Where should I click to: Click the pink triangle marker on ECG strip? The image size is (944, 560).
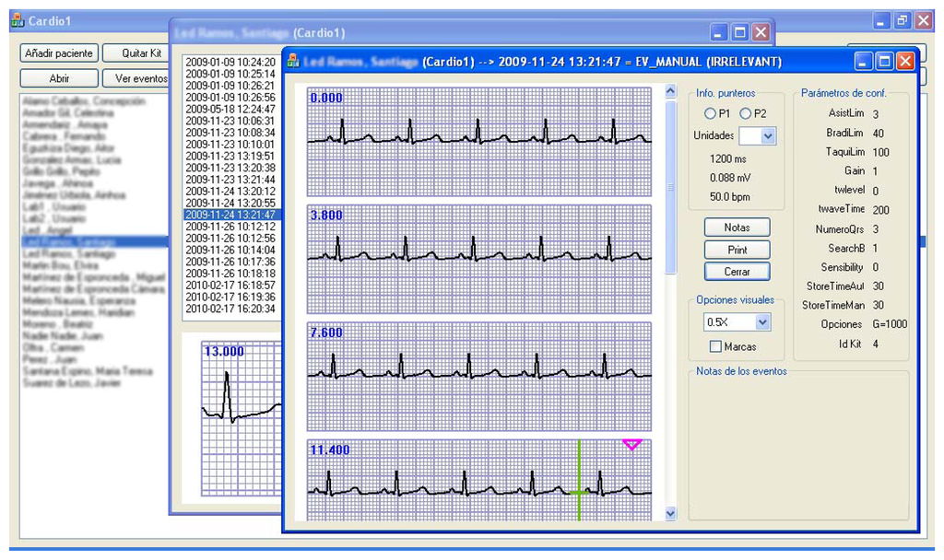click(631, 444)
